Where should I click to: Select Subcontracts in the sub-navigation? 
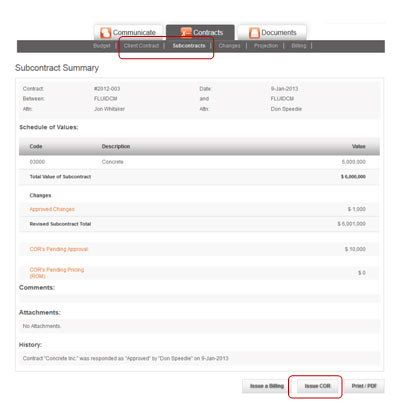[189, 46]
